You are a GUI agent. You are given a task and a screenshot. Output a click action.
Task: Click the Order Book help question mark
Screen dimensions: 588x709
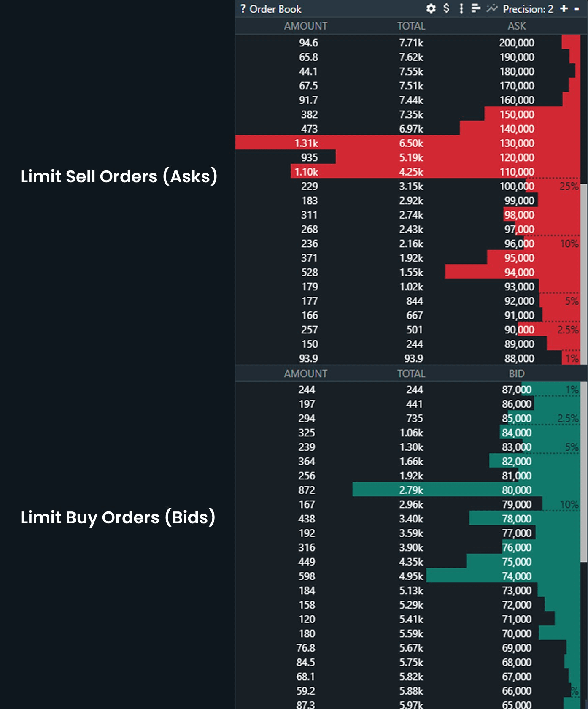(243, 8)
